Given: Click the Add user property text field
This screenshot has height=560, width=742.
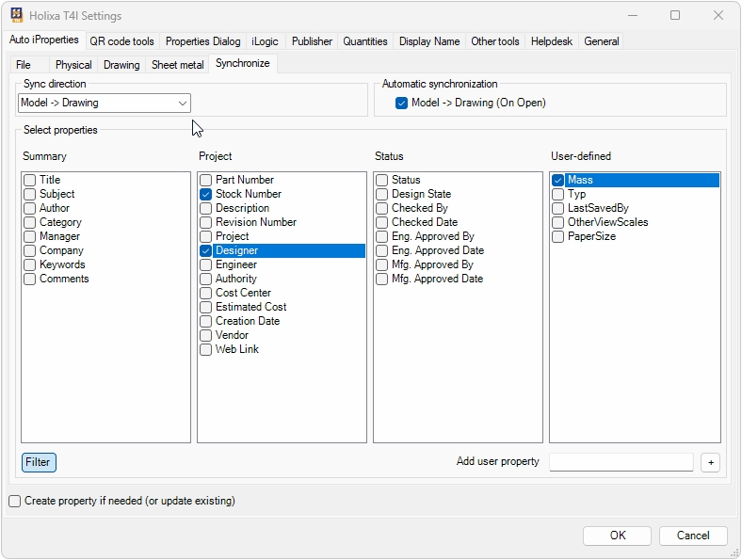Looking at the screenshot, I should click(621, 462).
